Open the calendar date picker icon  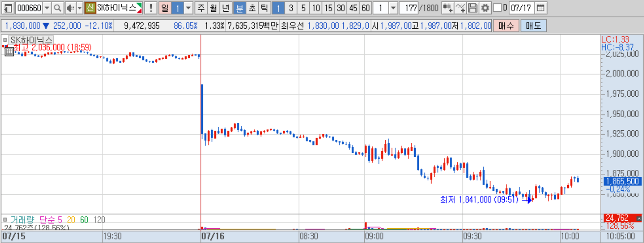[540, 8]
